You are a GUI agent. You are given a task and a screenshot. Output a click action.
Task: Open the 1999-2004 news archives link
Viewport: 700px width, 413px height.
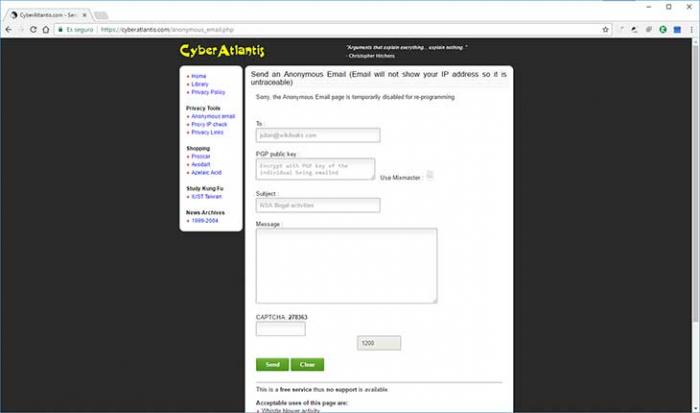(205, 221)
